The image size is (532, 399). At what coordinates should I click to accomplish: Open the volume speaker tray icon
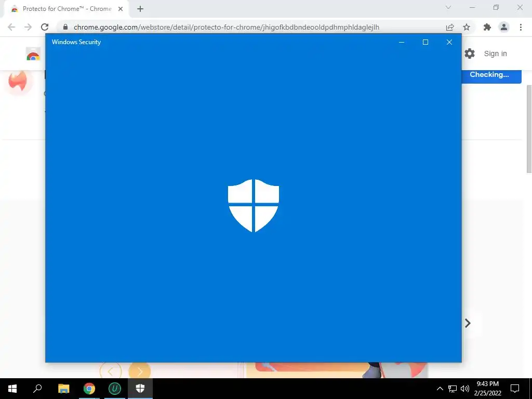(465, 389)
